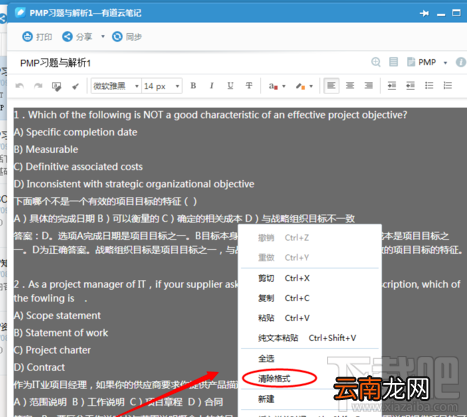Click text 'A) Scope statement'
The image size is (467, 417).
click(x=57, y=316)
